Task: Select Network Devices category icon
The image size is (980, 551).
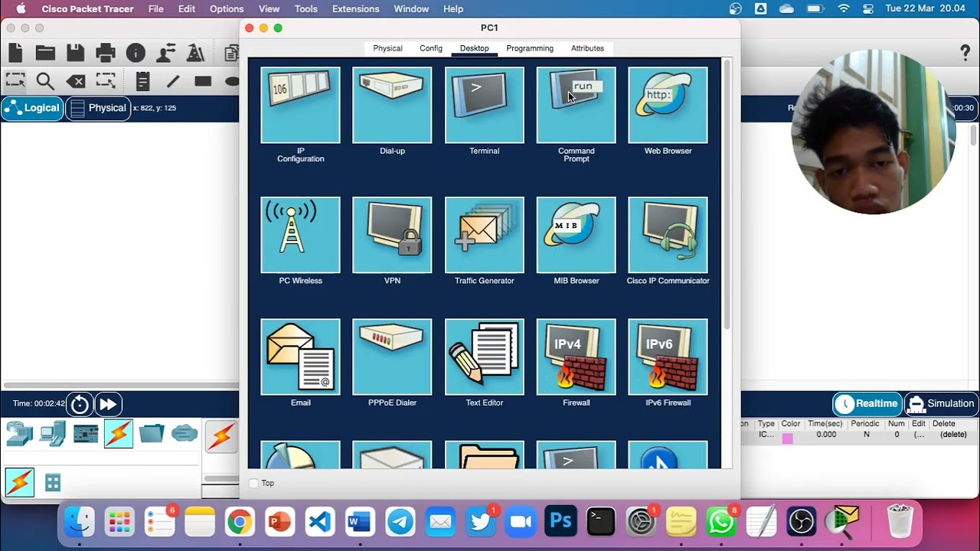Action: (20, 434)
